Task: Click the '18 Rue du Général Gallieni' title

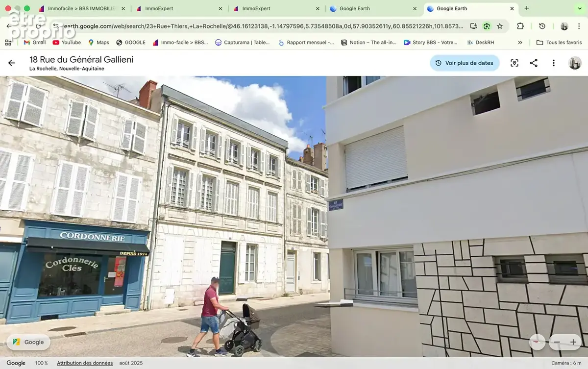Action: pyautogui.click(x=81, y=59)
